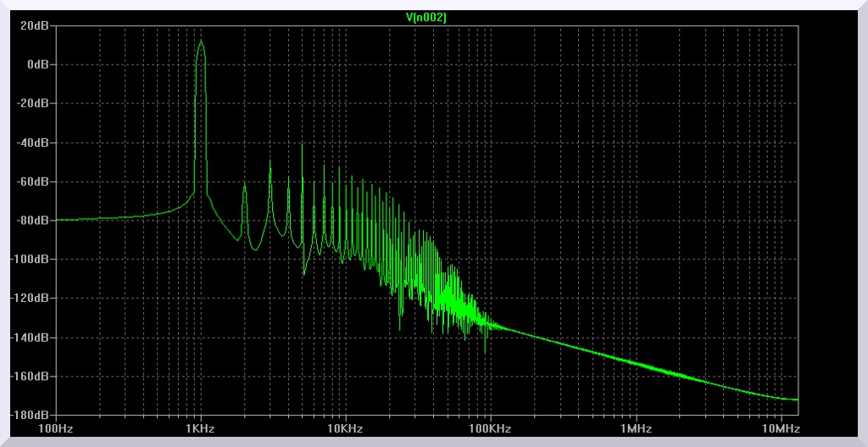The width and height of the screenshot is (868, 447).
Task: Click the 100KHz horizontal axis label
Action: (x=489, y=430)
